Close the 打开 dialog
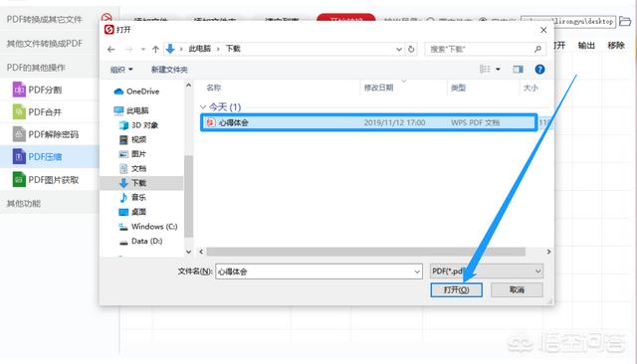Viewport: 637px width, 364px height. [543, 30]
